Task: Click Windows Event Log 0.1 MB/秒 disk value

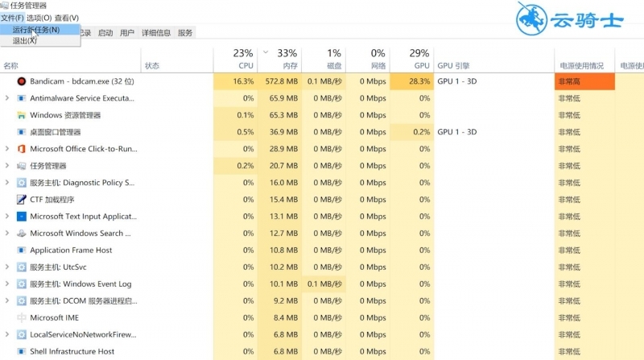Action: [324, 283]
